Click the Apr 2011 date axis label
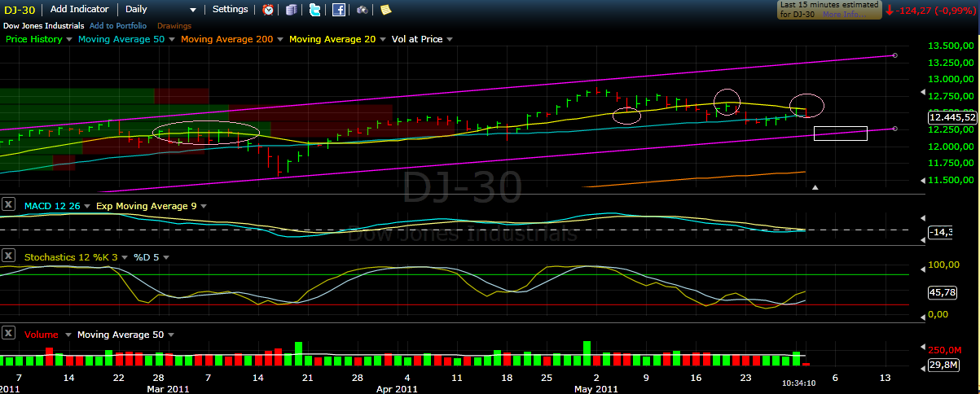The image size is (980, 394). 397,389
